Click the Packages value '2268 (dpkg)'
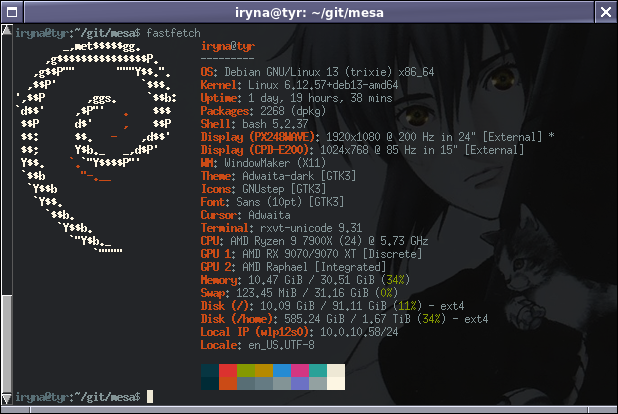 coord(293,111)
